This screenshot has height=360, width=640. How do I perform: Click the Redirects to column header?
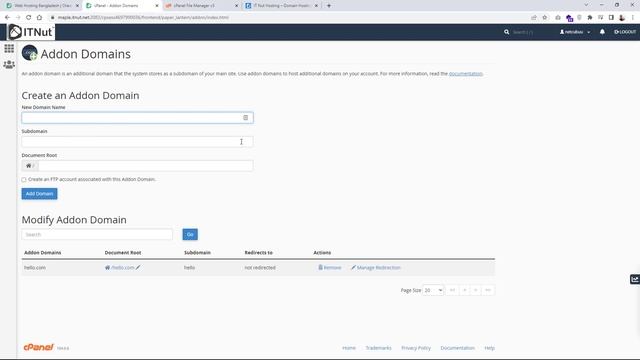[258, 253]
